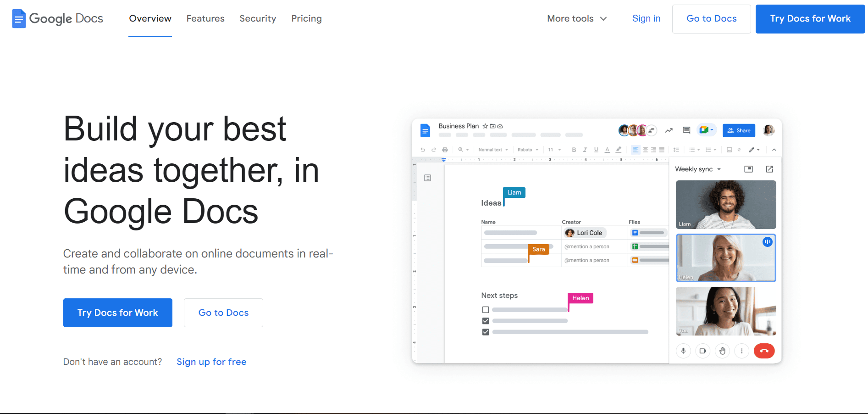
Task: Click the Google Docs logo icon
Action: pyautogui.click(x=19, y=19)
